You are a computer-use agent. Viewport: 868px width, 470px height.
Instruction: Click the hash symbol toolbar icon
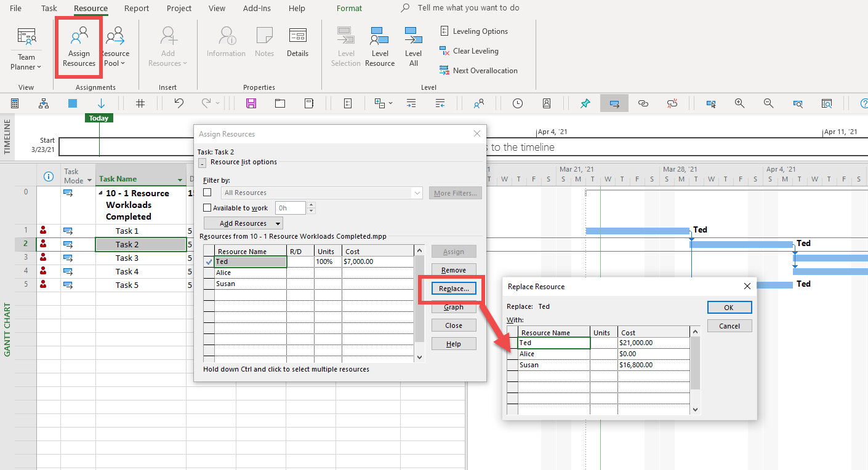coord(140,103)
